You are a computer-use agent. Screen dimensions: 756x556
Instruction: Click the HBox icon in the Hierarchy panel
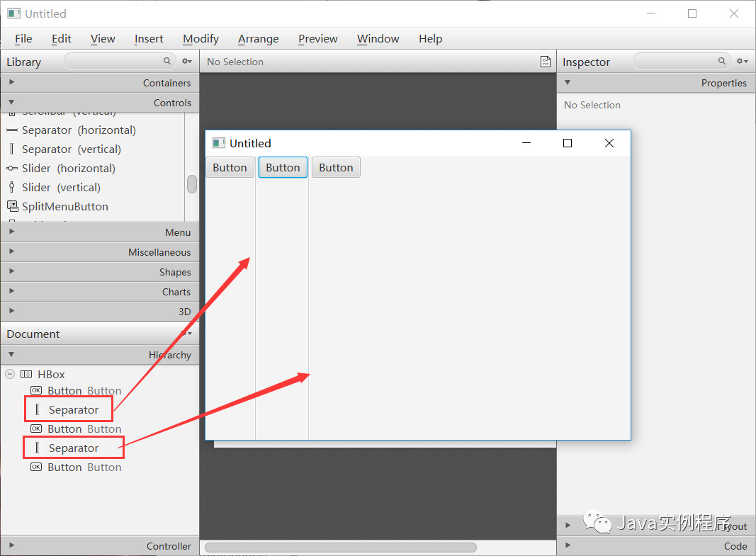(27, 374)
